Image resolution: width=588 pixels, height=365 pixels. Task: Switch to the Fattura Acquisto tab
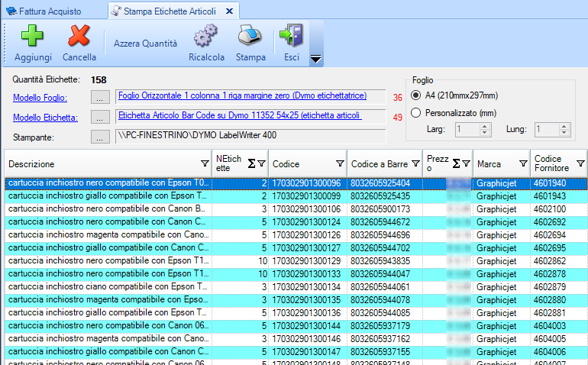(x=52, y=10)
